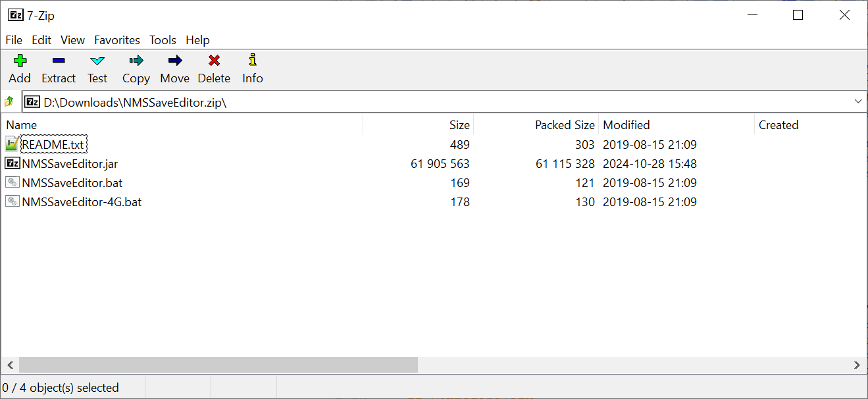Sort files by the Size column header
The height and width of the screenshot is (399, 868).
tap(459, 124)
